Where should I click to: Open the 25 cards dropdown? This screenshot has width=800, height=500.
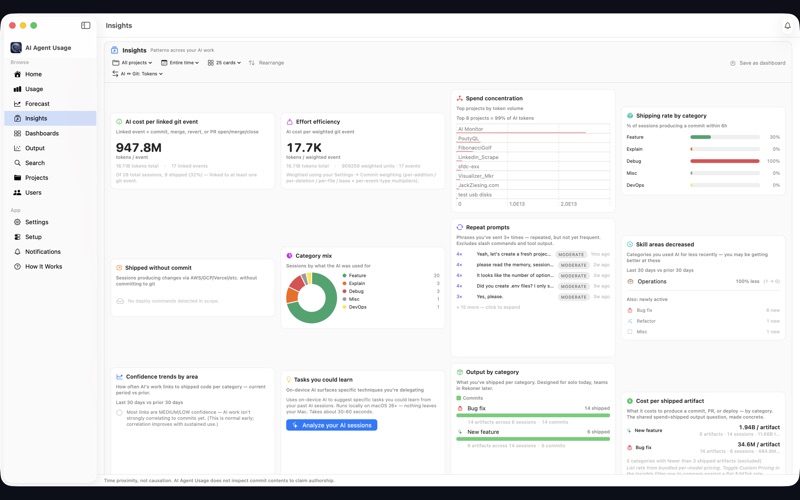pos(224,63)
